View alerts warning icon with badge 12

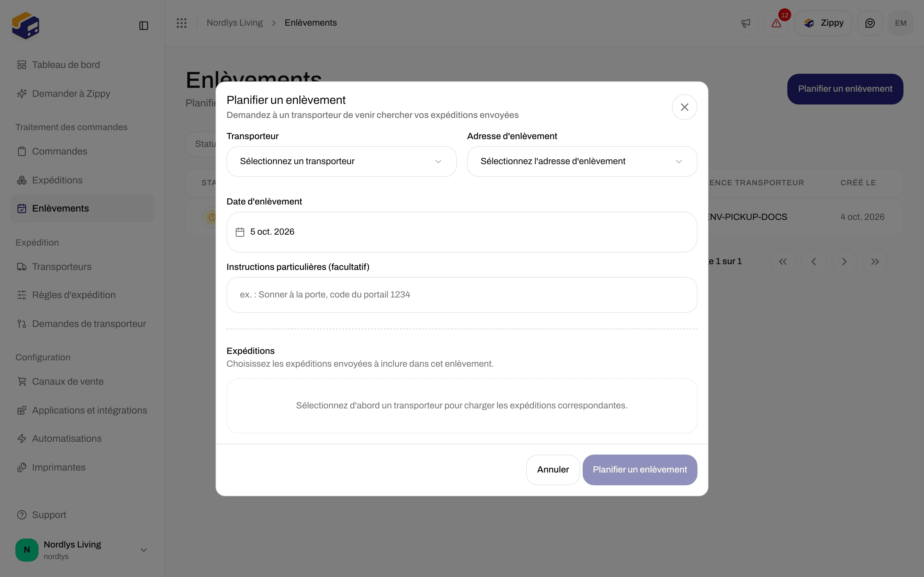(776, 23)
